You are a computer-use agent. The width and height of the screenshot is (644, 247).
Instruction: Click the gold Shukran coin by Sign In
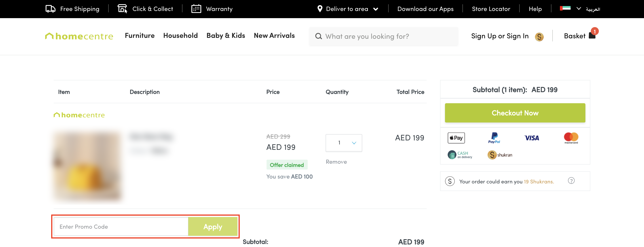539,37
